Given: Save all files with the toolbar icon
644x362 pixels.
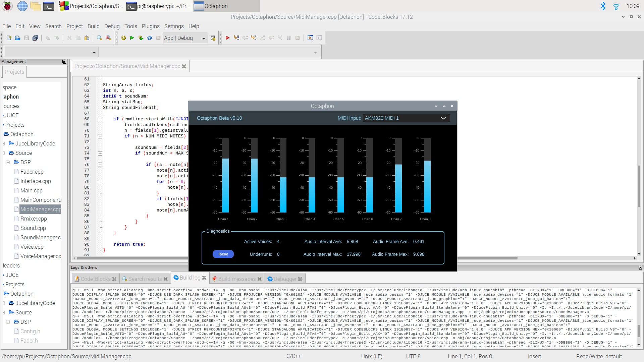Looking at the screenshot, I should (x=35, y=38).
